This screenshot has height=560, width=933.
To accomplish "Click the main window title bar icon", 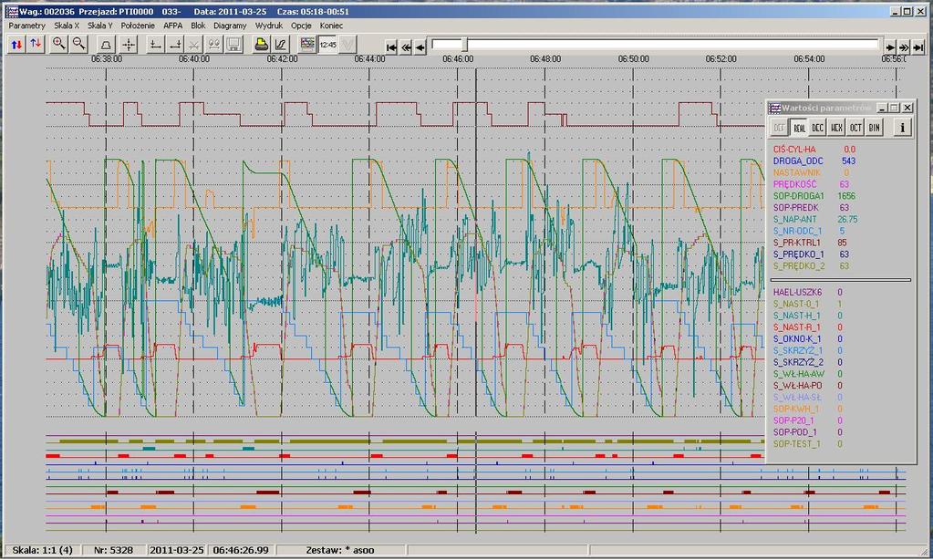I will coord(11,11).
